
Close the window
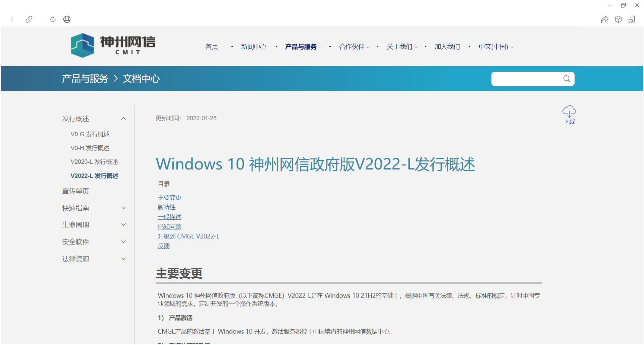coord(637,5)
